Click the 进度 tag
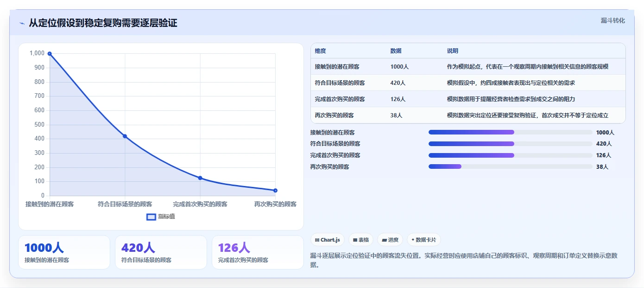The image size is (644, 288). [x=390, y=240]
